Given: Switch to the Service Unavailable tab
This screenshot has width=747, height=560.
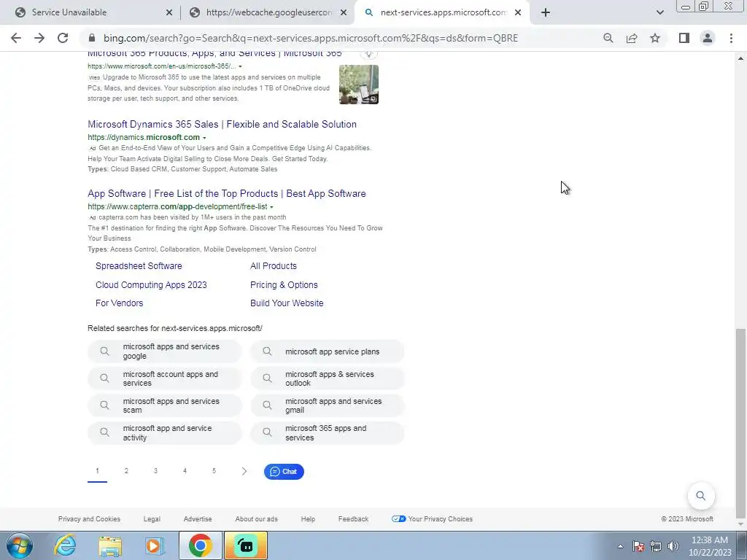Looking at the screenshot, I should [90, 13].
